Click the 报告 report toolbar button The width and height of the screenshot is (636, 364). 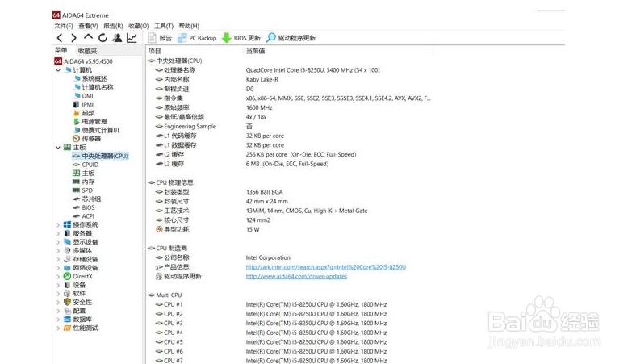(160, 38)
